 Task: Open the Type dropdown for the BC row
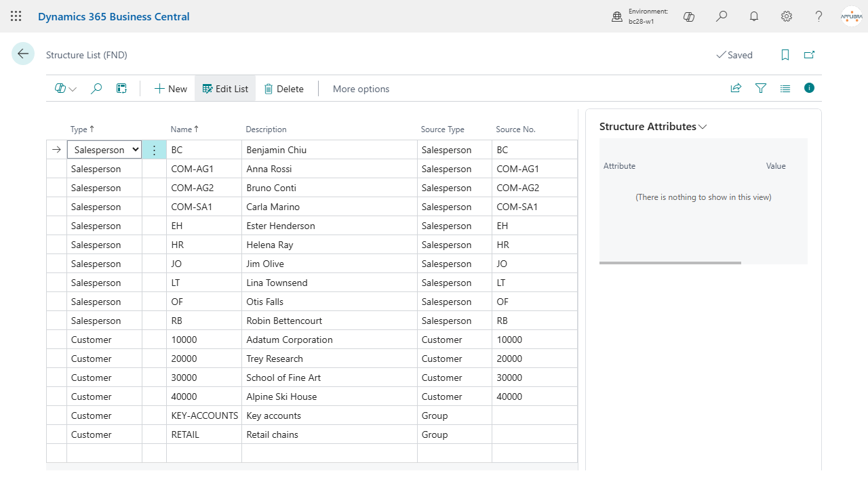coord(104,150)
